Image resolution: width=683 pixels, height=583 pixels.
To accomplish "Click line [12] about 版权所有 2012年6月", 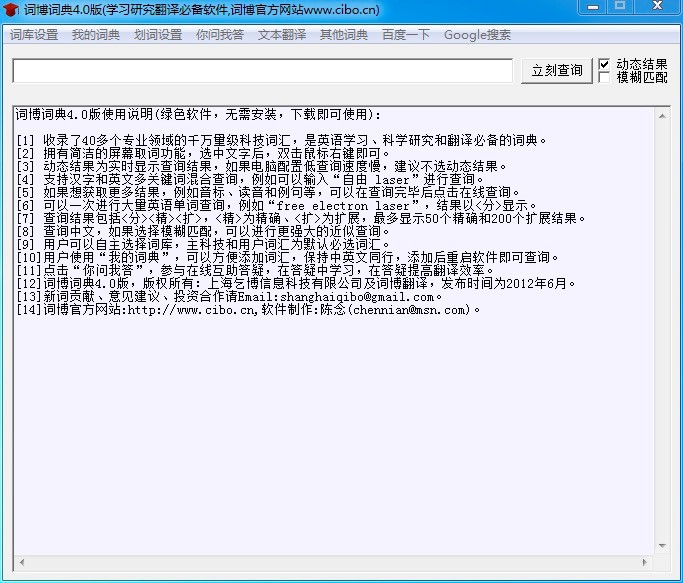I will coord(296,283).
